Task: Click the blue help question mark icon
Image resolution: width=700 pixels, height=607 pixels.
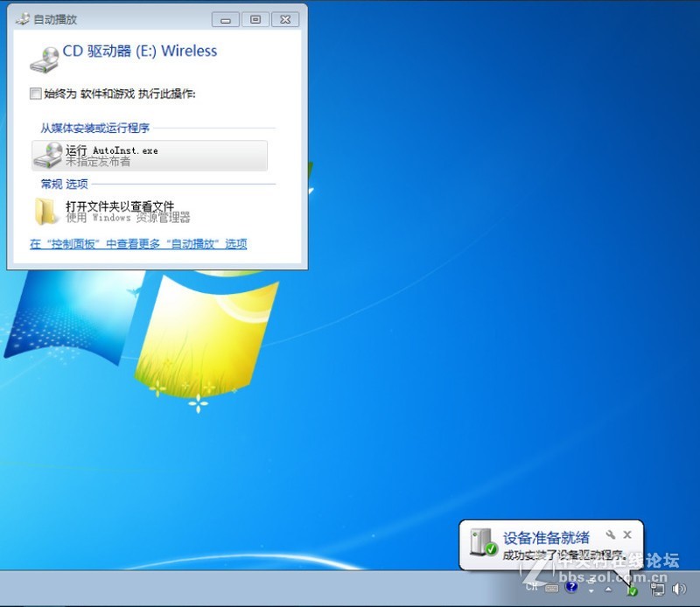Action: [571, 587]
